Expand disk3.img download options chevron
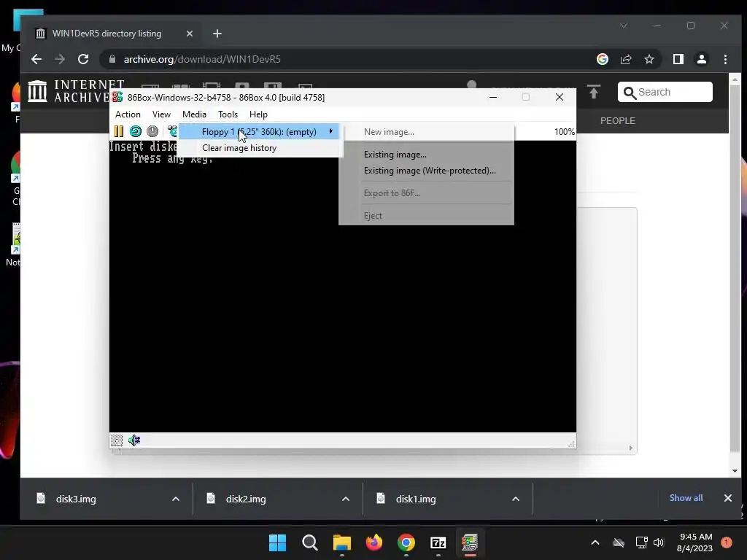The image size is (747, 560). click(x=176, y=499)
